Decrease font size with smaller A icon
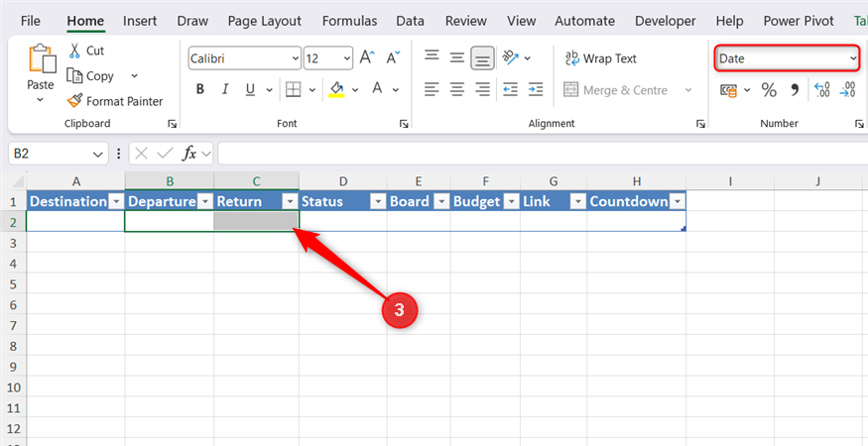This screenshot has width=868, height=446. (393, 57)
